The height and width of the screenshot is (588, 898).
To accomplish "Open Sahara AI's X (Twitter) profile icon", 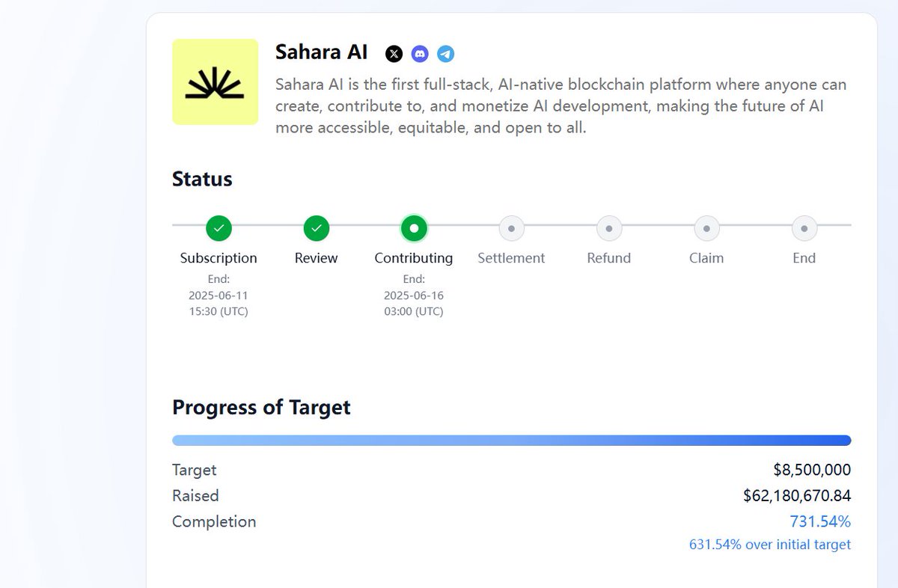I will [x=394, y=54].
